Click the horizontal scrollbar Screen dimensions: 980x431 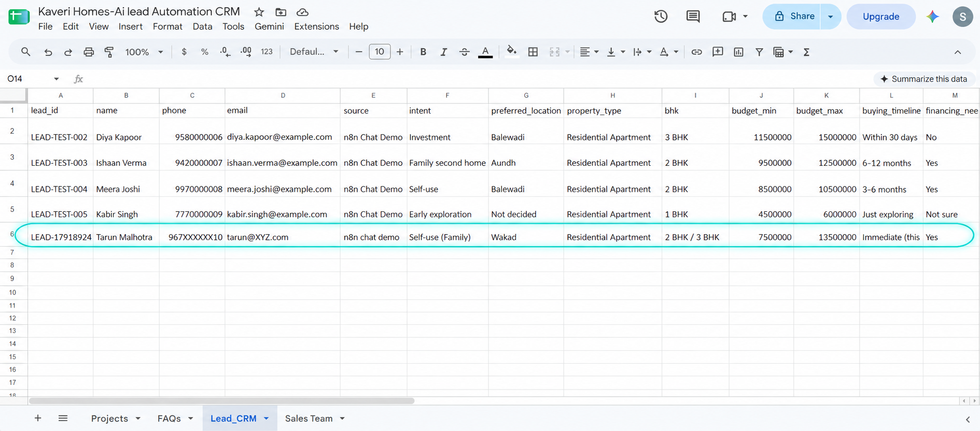coord(221,400)
